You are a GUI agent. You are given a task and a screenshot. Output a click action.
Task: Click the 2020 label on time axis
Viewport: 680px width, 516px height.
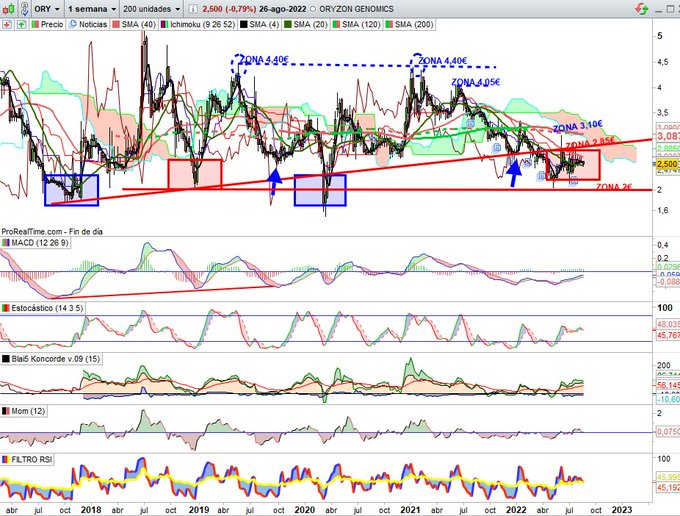point(304,510)
